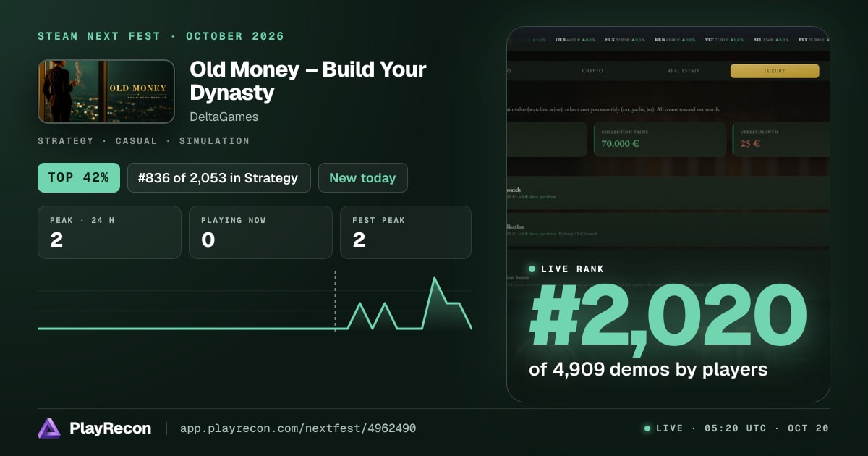This screenshot has width=868, height=456.
Task: Open the app.playrecon.com/nextfest/4962490 link
Action: point(298,428)
